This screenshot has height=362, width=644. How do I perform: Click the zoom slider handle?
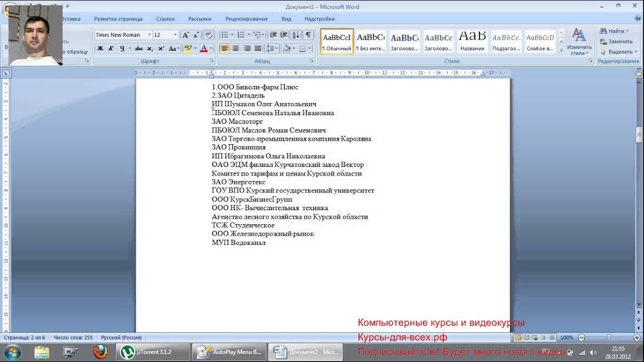[609, 338]
